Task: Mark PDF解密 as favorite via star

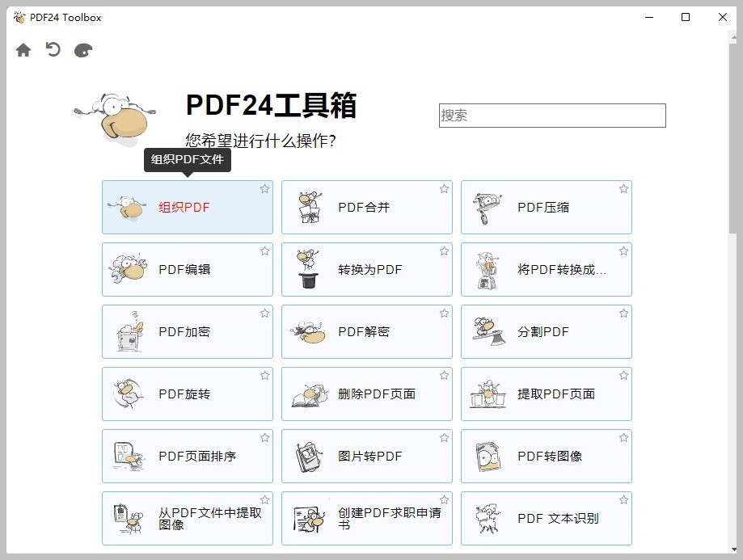Action: (444, 314)
